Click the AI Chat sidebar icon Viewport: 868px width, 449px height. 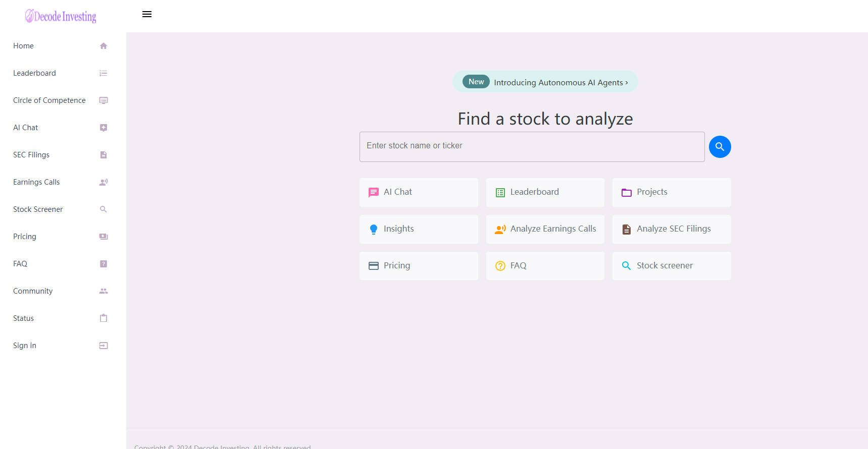point(104,128)
